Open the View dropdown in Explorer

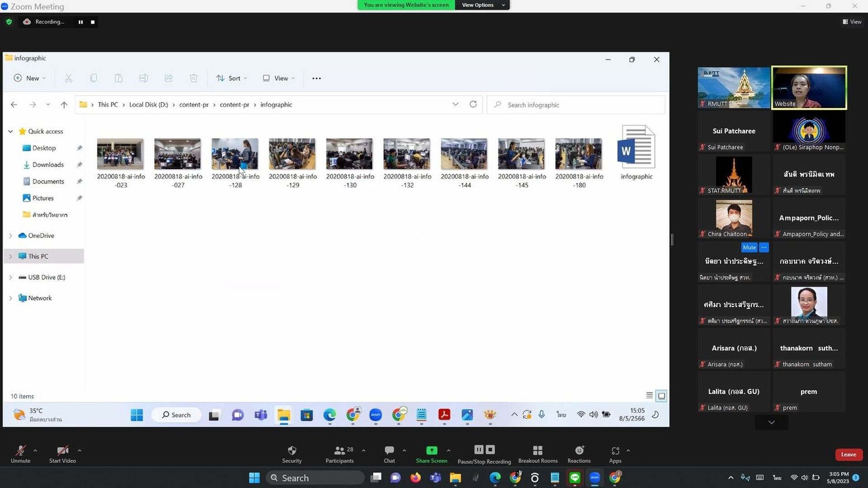(279, 78)
